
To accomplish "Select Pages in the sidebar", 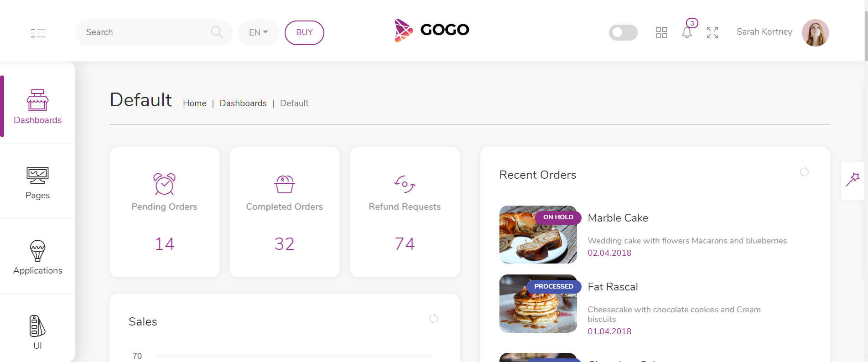I will pos(37,182).
